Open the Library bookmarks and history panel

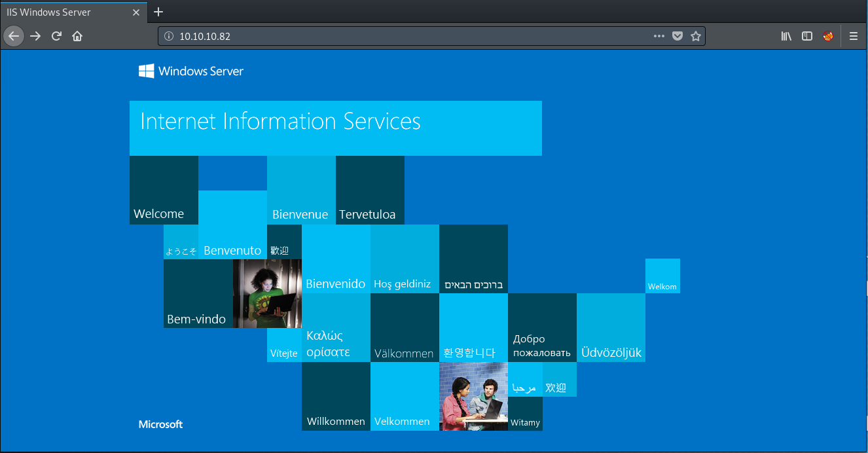pos(786,37)
